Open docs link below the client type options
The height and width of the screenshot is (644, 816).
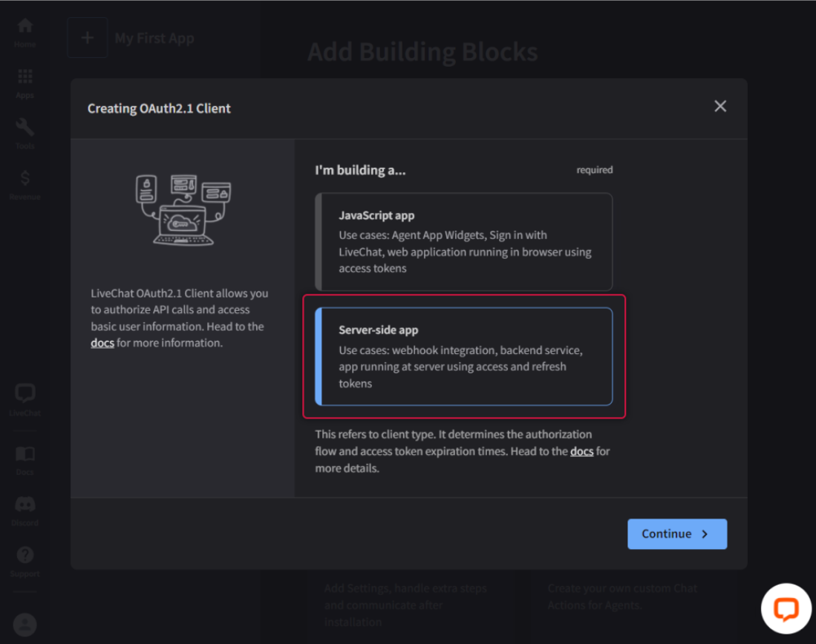(581, 451)
